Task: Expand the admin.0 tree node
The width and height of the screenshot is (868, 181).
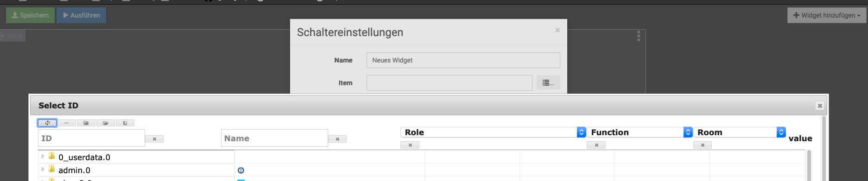Action: click(x=43, y=169)
